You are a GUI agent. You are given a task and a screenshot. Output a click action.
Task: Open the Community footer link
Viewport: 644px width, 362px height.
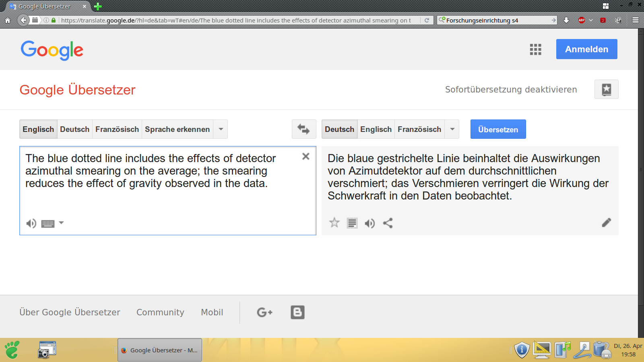tap(160, 312)
